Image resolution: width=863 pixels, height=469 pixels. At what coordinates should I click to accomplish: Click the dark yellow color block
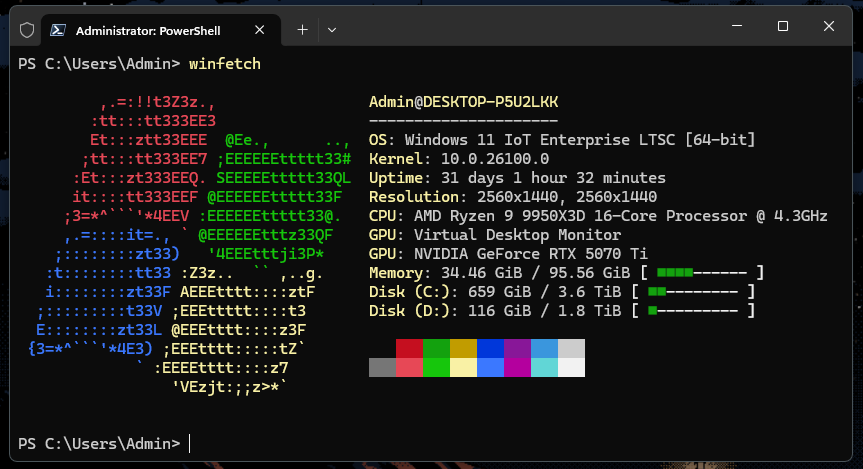[463, 348]
